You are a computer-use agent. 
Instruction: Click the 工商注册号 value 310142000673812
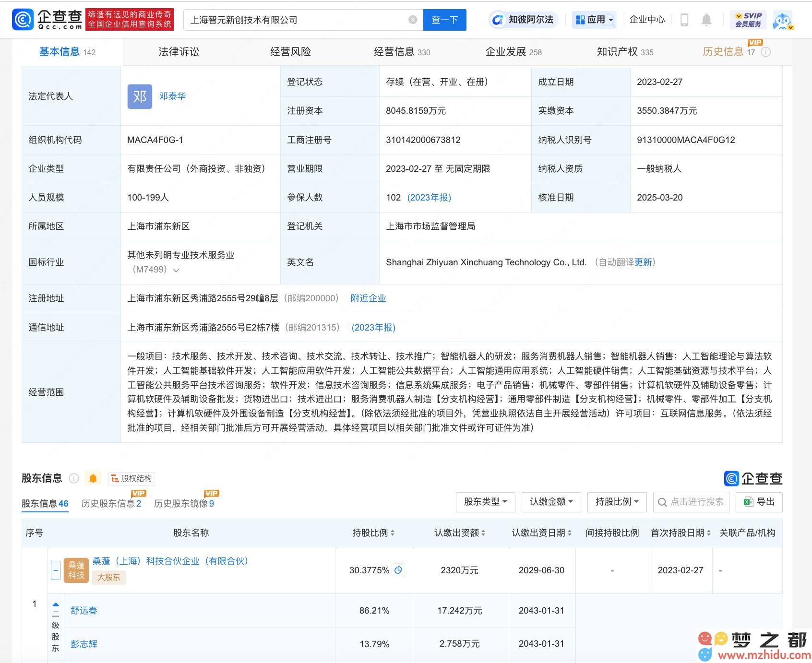(423, 140)
